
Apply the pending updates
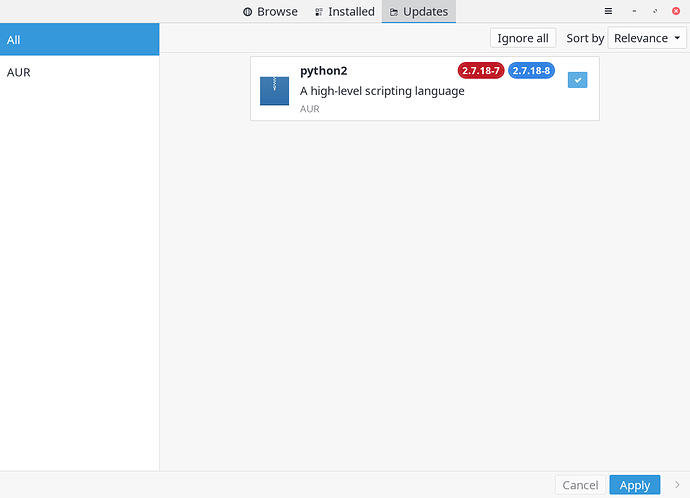coord(635,485)
